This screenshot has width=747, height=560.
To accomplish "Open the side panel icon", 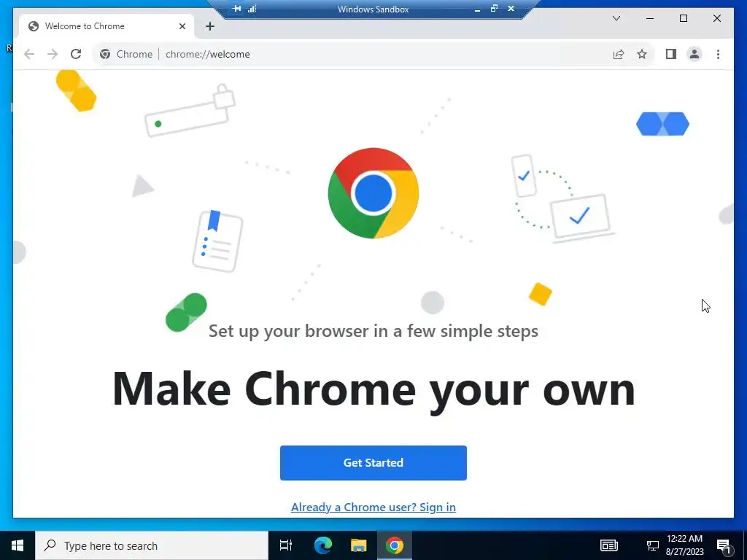I will [671, 54].
